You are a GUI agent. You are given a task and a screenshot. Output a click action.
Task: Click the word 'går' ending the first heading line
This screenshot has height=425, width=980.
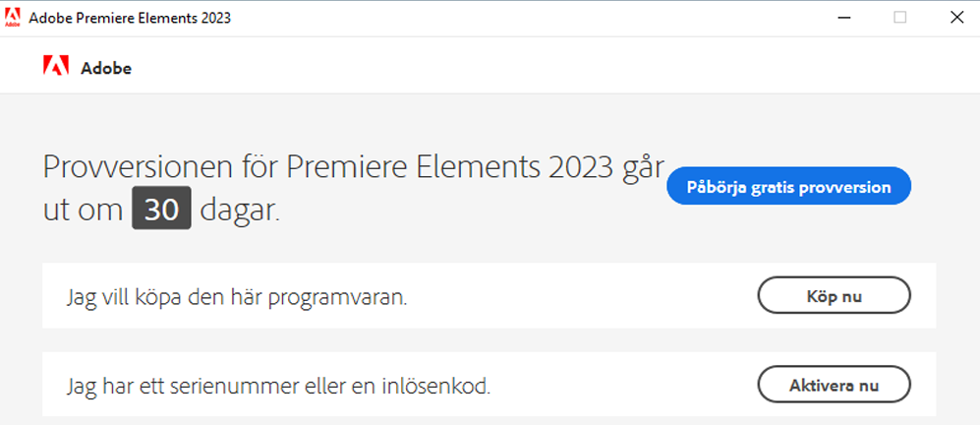pos(641,167)
